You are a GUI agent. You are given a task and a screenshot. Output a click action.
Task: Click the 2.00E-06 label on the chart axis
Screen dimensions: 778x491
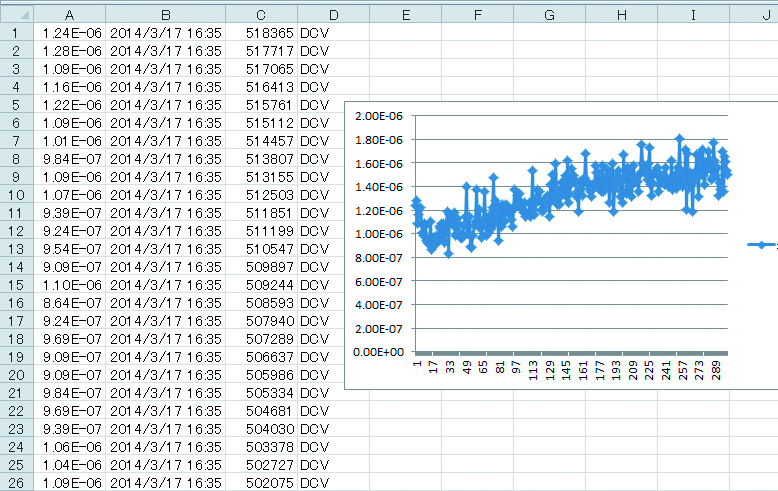tap(379, 116)
